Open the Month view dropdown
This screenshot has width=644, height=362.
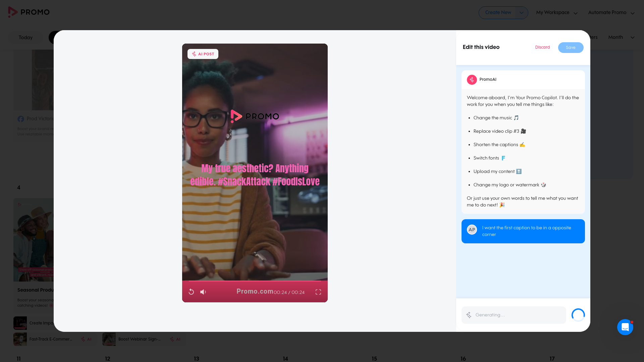point(622,37)
